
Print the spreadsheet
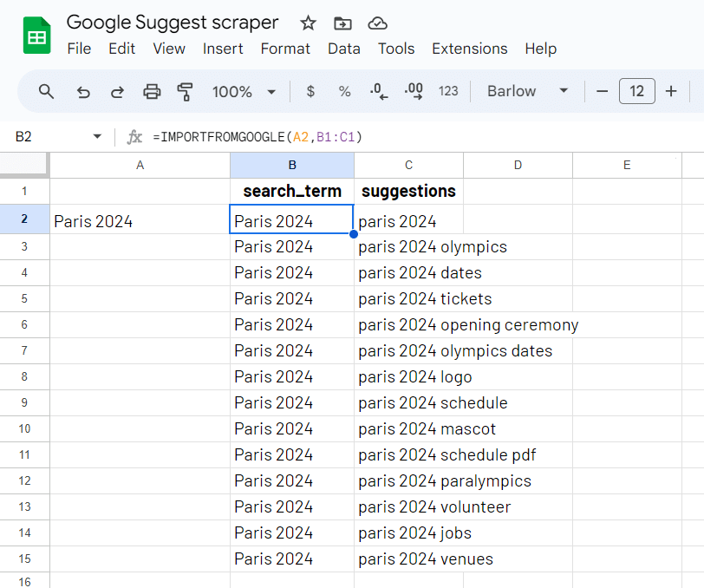point(152,91)
